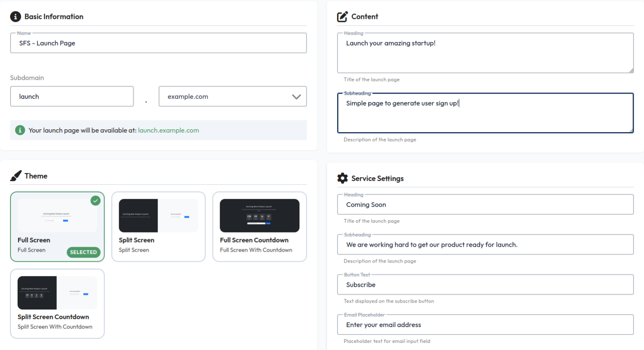
Task: Click the green checkmark on the Full Screen theme
Action: click(x=95, y=201)
